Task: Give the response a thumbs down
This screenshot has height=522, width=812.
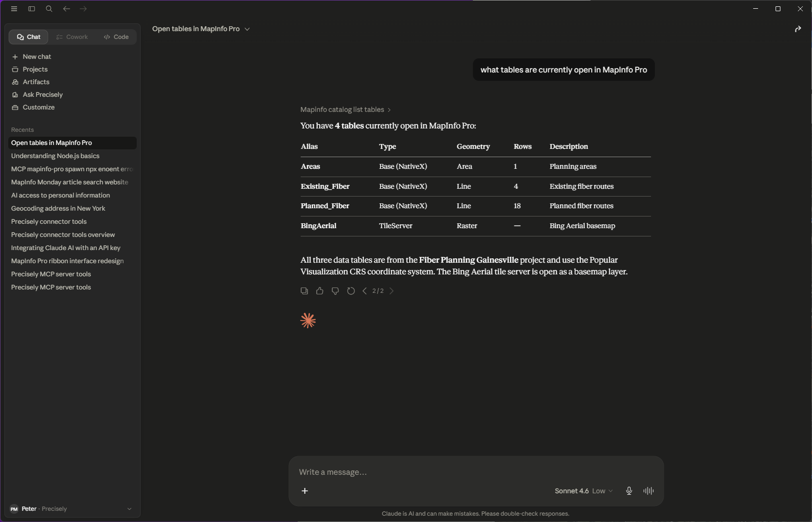Action: click(335, 291)
